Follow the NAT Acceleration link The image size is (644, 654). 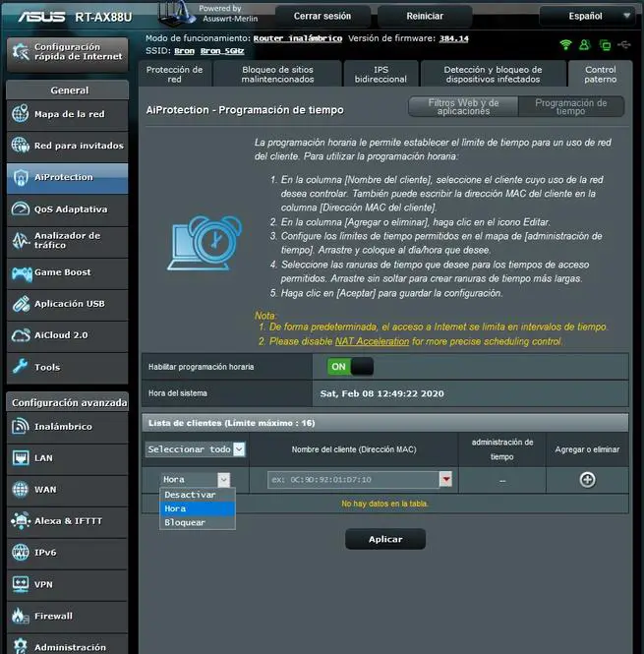(372, 341)
